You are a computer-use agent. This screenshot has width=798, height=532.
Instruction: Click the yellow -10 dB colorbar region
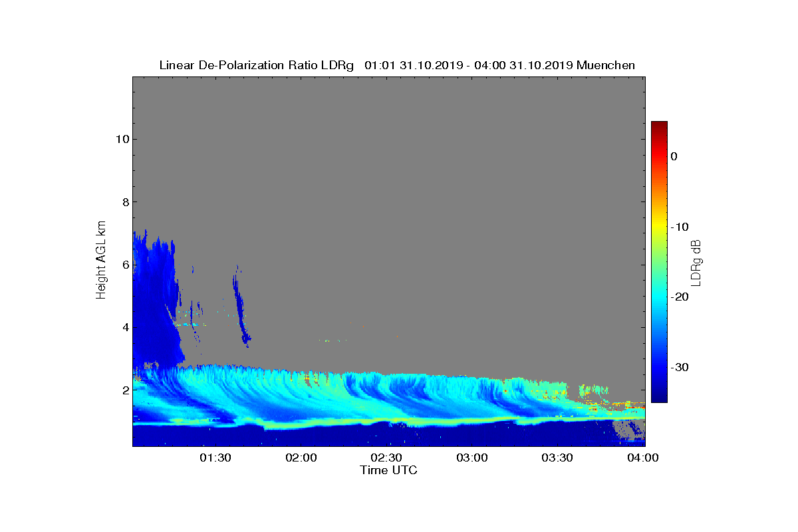click(659, 227)
